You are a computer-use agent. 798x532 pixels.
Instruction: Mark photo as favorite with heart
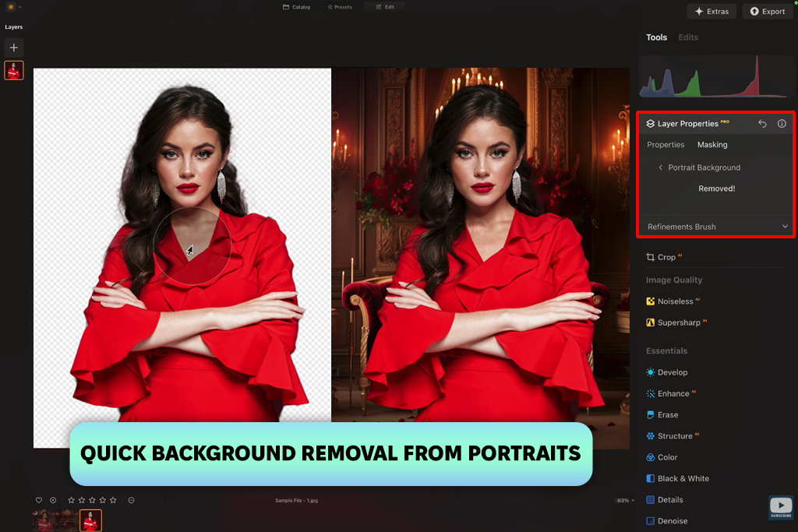pyautogui.click(x=39, y=501)
